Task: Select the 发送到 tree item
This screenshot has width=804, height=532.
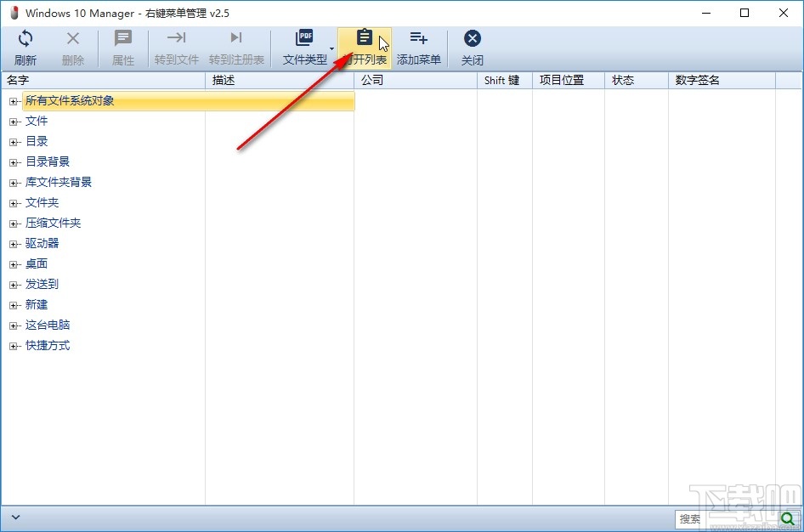Action: (x=44, y=284)
